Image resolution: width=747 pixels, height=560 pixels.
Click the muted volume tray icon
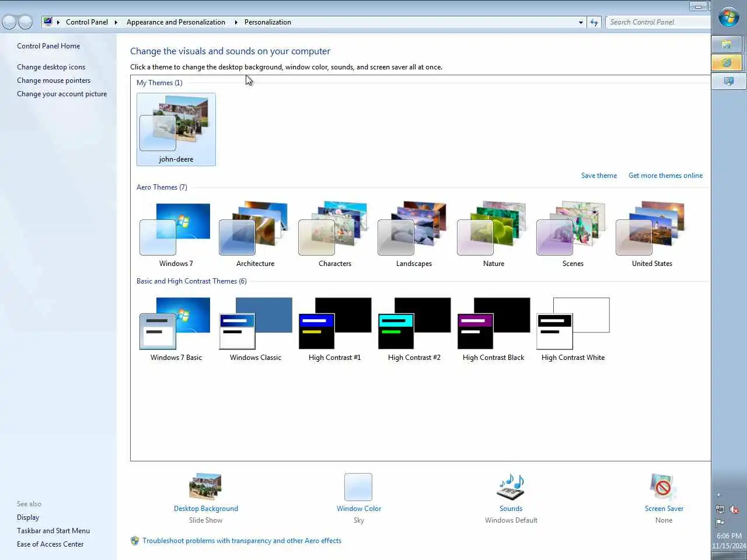[734, 509]
